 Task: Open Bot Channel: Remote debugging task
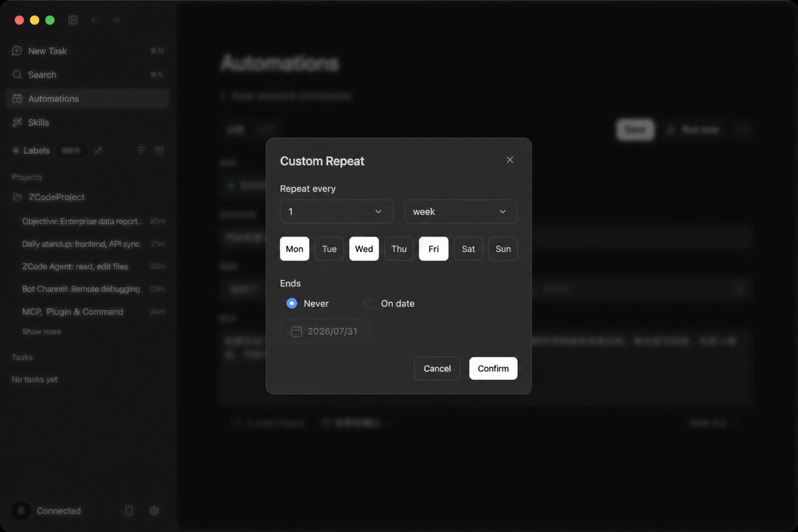(x=87, y=289)
